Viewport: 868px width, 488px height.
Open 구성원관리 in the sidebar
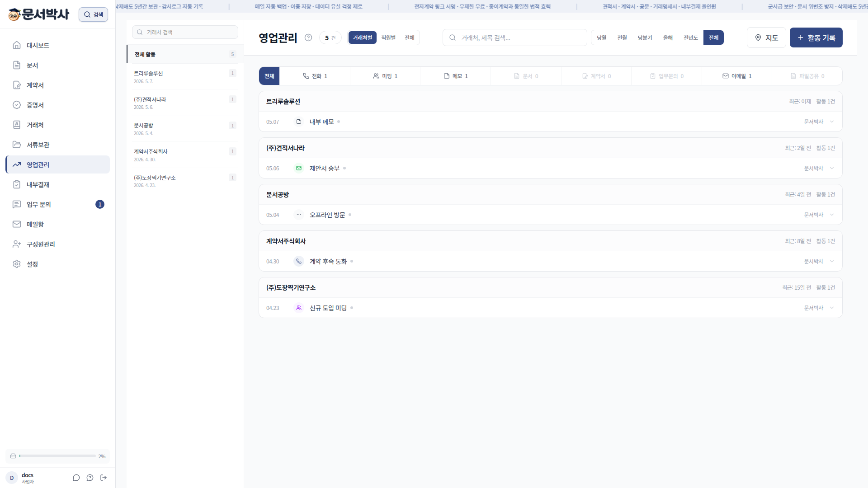coord(58,244)
